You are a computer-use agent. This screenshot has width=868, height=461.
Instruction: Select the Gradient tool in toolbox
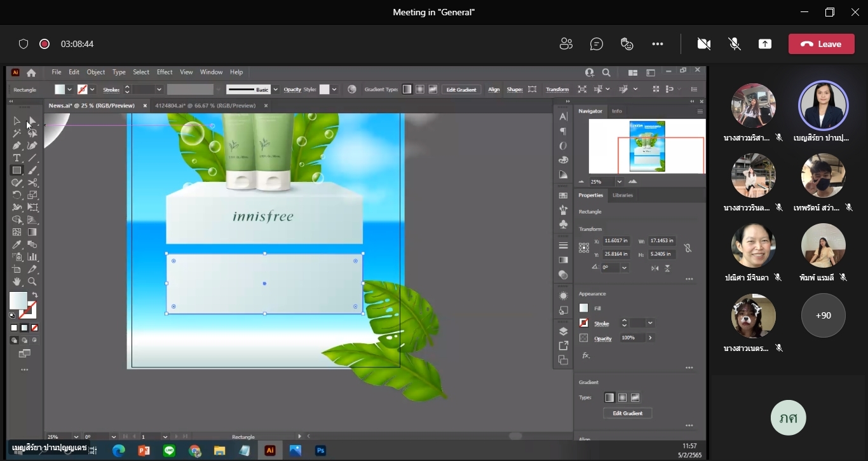coord(32,232)
